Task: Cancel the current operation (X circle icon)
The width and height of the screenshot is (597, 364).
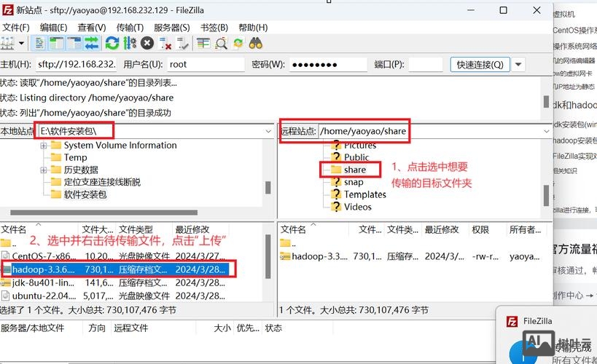Action: (x=147, y=44)
